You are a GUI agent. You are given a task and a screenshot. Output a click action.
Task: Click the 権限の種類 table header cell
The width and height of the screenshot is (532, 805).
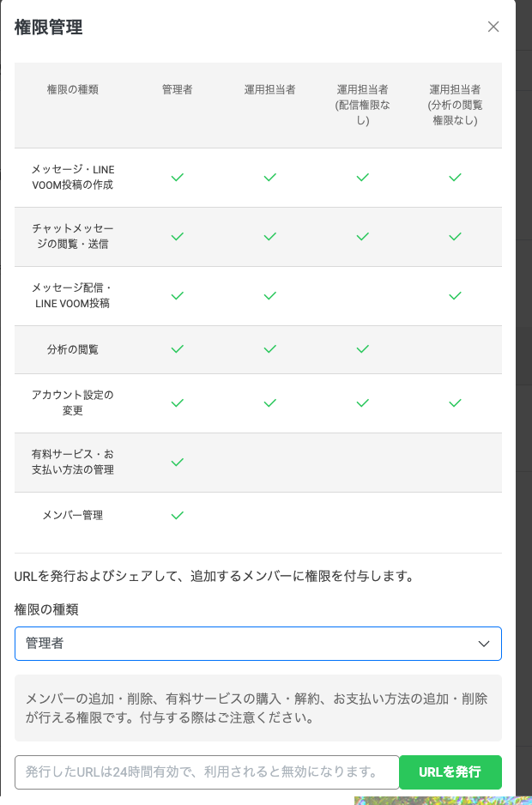(72, 89)
